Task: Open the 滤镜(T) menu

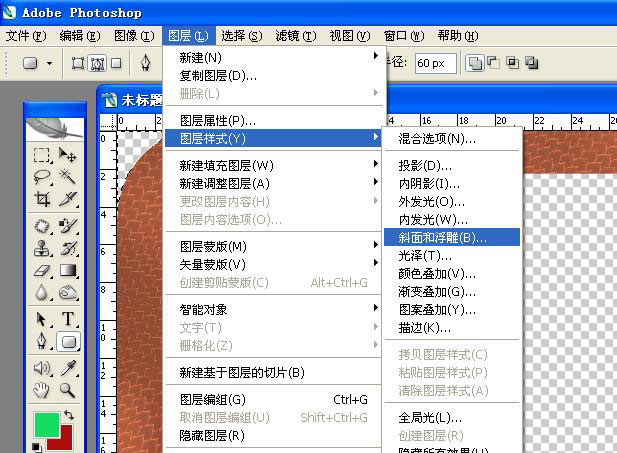Action: (296, 36)
